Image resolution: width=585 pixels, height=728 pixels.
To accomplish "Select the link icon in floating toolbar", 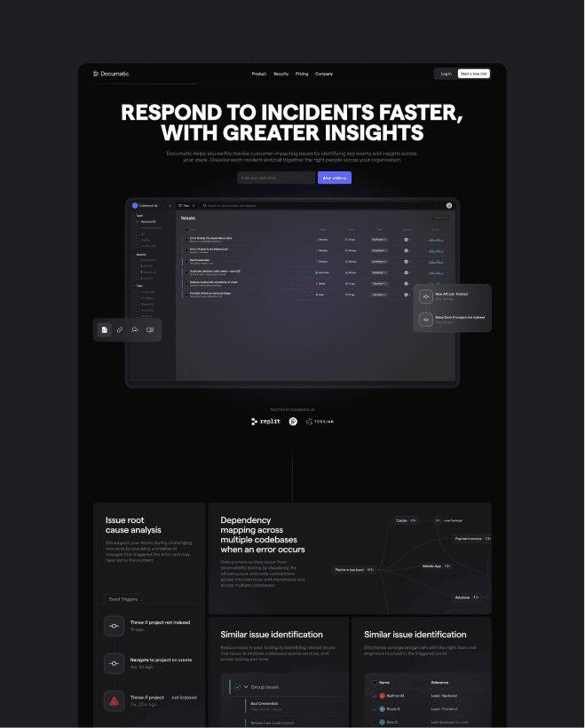I will point(120,329).
